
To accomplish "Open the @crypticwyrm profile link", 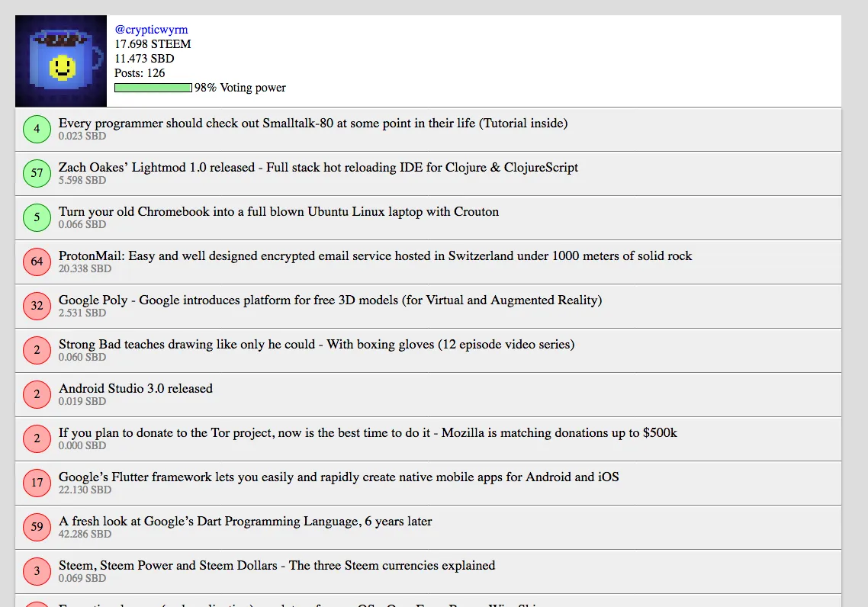I will tap(151, 29).
